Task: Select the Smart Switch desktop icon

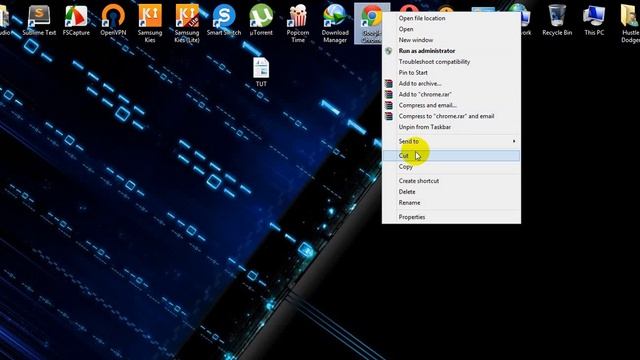Action: point(224,20)
